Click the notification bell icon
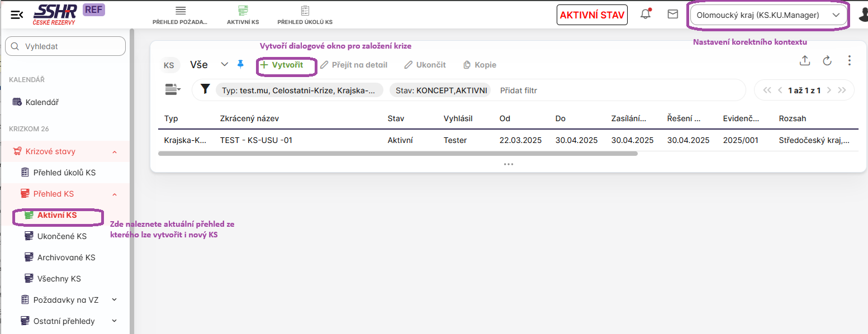The height and width of the screenshot is (334, 868). coord(646,15)
